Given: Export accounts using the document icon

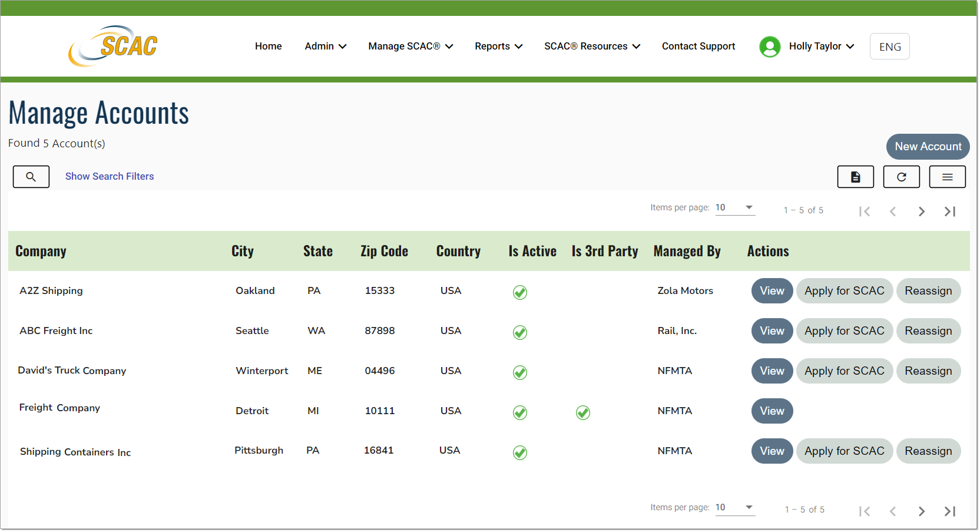Looking at the screenshot, I should click(x=855, y=176).
